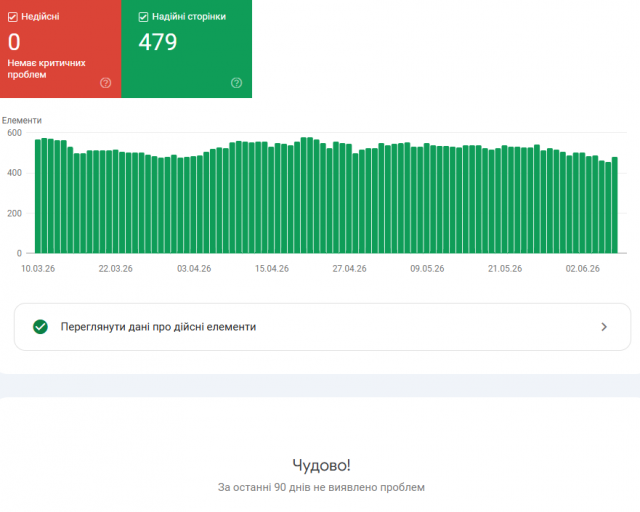The width and height of the screenshot is (640, 512).
Task: Click the За останні 90 днів message
Action: [321, 487]
